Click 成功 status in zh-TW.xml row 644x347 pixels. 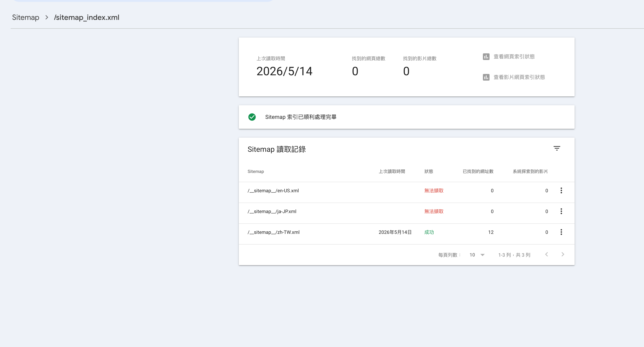coord(429,232)
